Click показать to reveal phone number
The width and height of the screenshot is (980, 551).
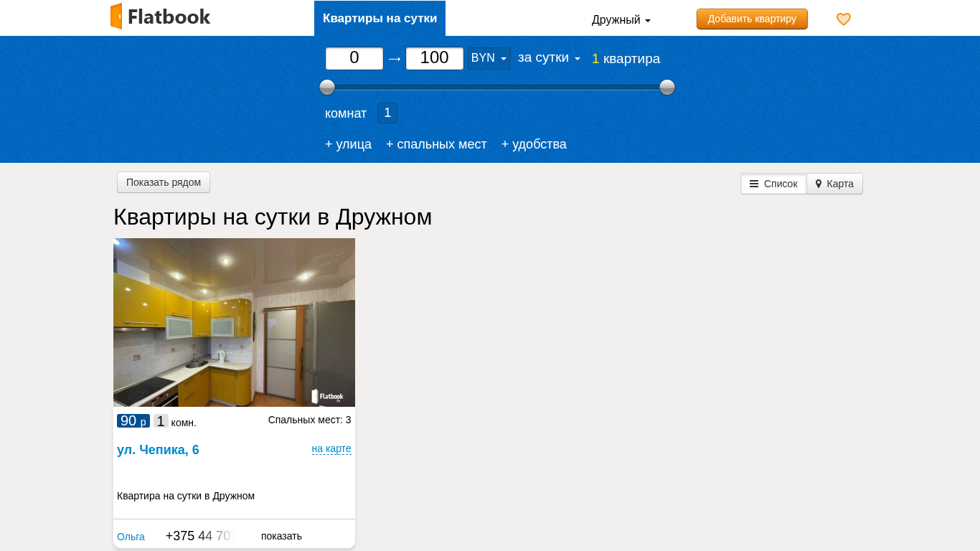(x=281, y=536)
